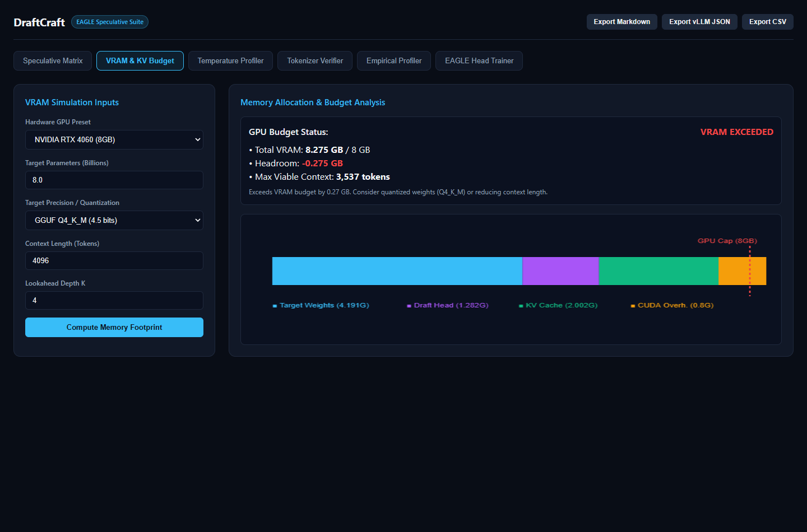This screenshot has height=532, width=807.
Task: Click the Draft Head (1.282G) legend entry
Action: click(448, 305)
